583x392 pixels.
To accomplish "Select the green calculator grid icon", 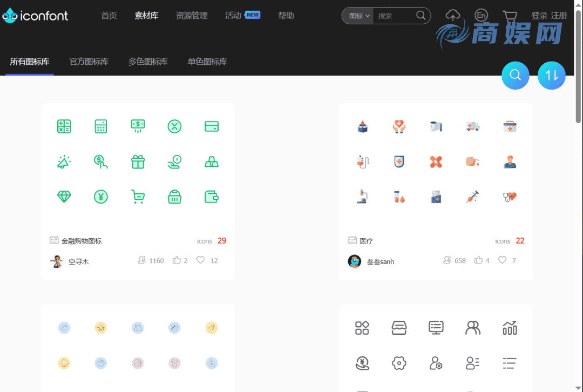I will (64, 126).
